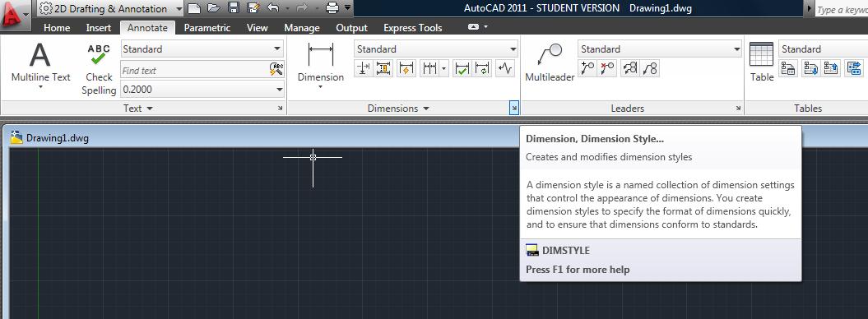Open the Express Tools tab
This screenshot has height=319, width=868.
(x=412, y=28)
